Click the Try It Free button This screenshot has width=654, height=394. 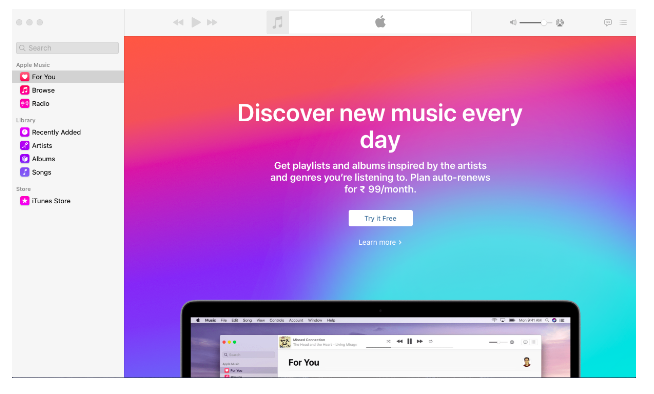point(381,218)
